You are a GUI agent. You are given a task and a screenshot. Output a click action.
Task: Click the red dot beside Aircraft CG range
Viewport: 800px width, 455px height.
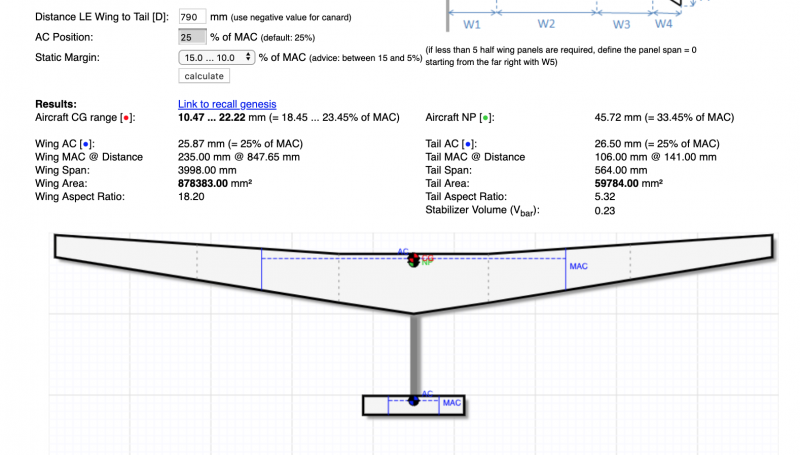click(125, 118)
